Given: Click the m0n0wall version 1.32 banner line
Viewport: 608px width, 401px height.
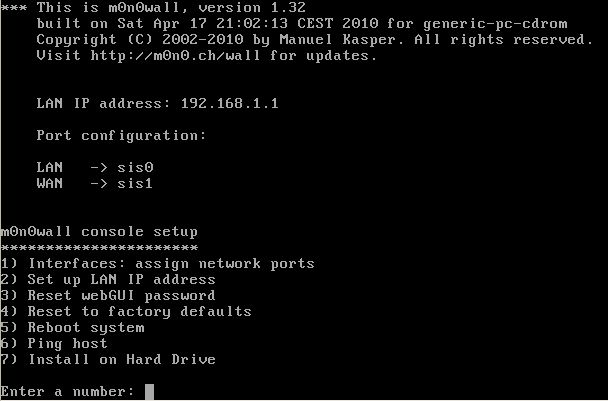Looking at the screenshot, I should pos(153,7).
